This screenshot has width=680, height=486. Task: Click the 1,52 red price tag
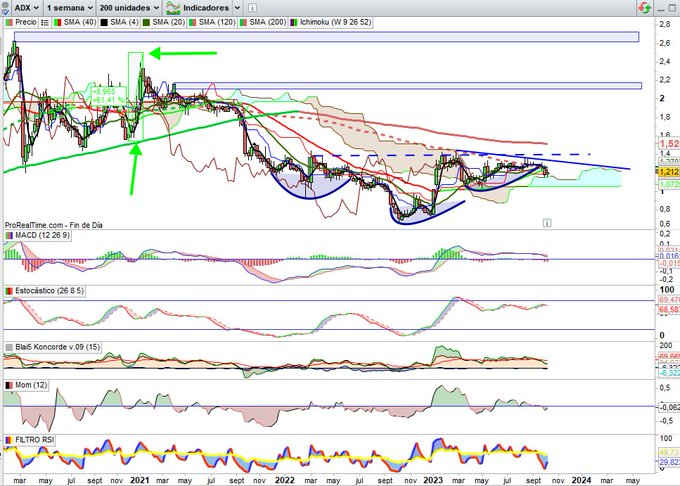click(x=669, y=144)
